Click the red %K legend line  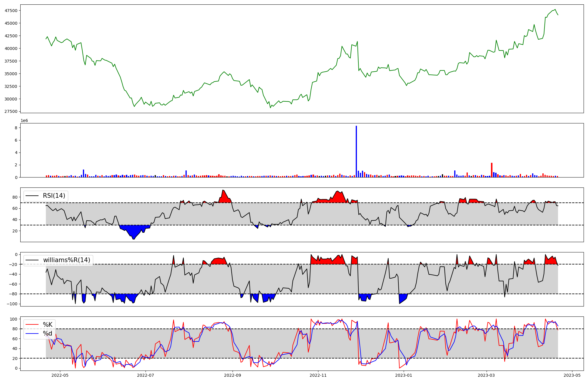pos(32,325)
